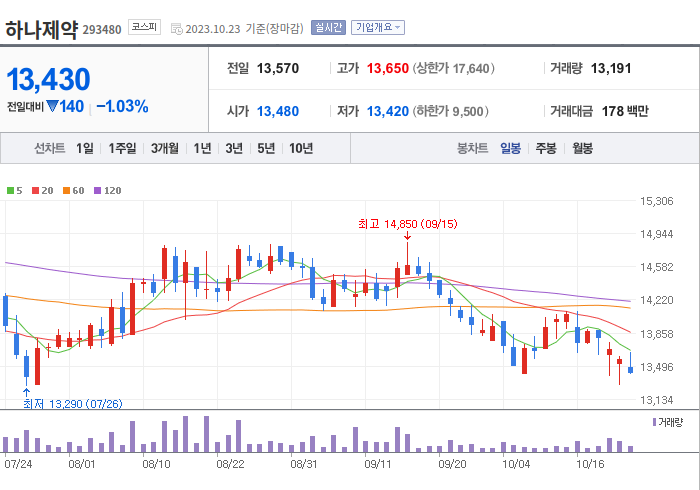Click the 하나제약 stock name heading
This screenshot has width=700, height=490.
tap(42, 30)
